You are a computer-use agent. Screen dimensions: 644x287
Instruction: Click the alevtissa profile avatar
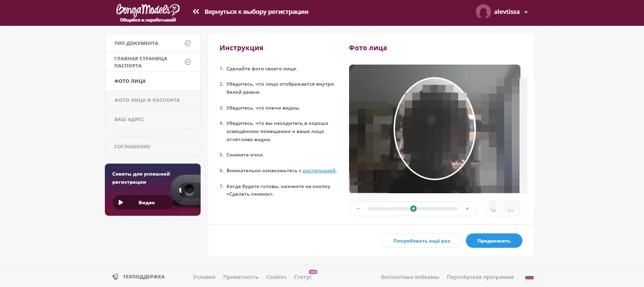click(x=483, y=12)
